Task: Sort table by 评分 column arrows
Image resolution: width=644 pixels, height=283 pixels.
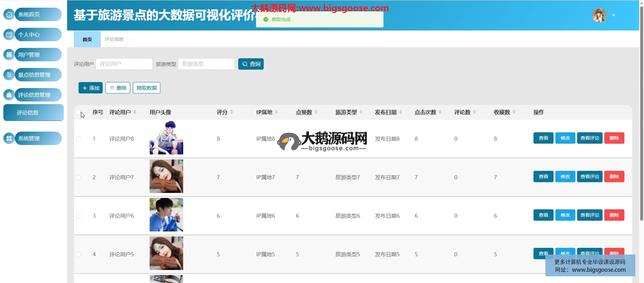Action: 231,112
